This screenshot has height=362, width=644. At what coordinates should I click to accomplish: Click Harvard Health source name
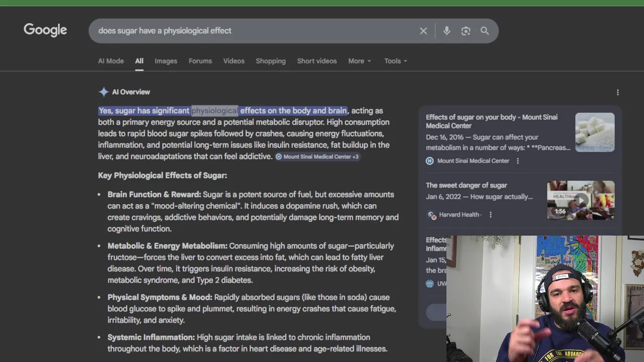click(459, 215)
